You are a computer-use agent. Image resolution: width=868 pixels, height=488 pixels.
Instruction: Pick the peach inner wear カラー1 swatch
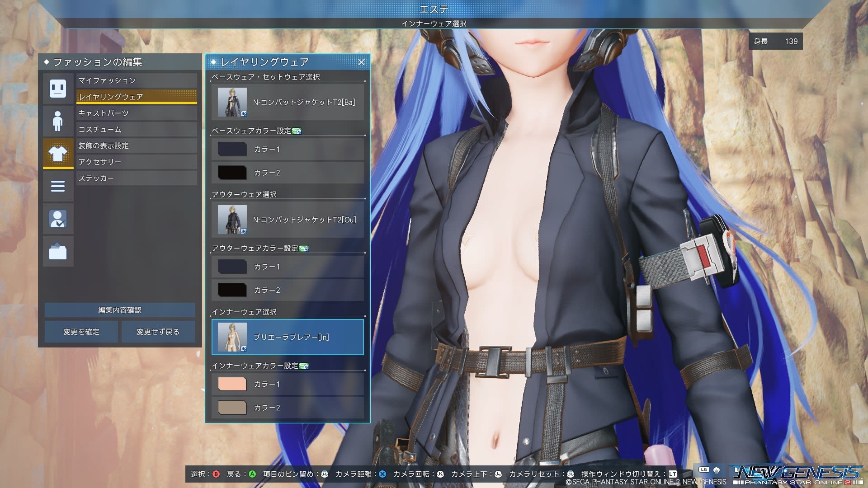232,384
